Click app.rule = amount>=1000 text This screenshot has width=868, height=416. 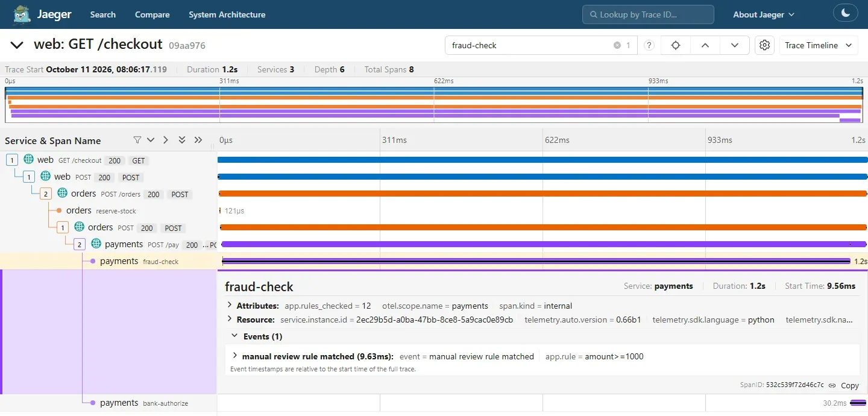coord(594,356)
